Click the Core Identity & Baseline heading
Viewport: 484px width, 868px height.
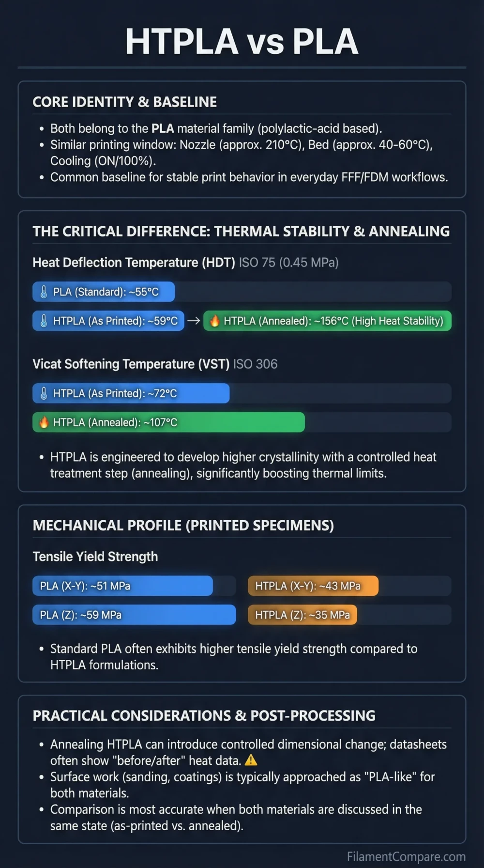pyautogui.click(x=124, y=102)
